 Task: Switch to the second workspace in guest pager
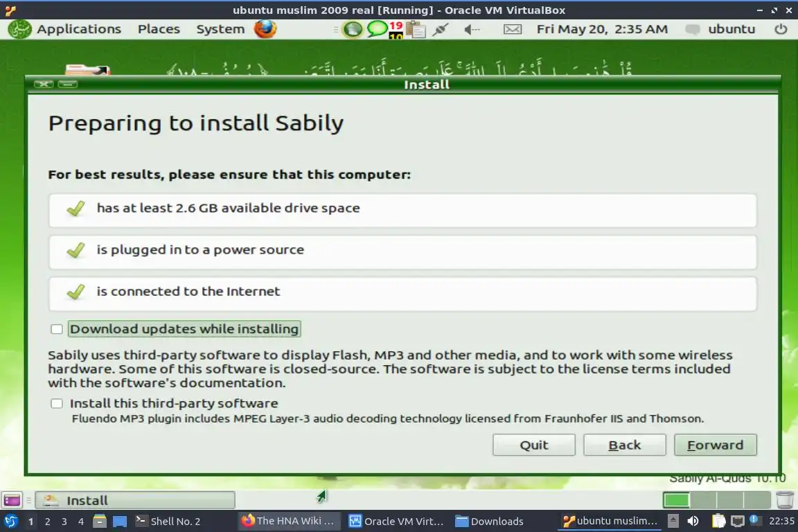click(703, 500)
